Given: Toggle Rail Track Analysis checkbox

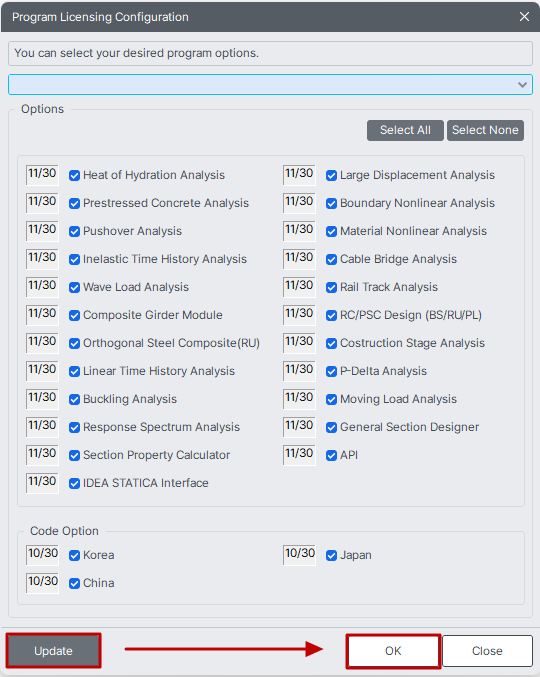Looking at the screenshot, I should coord(332,288).
